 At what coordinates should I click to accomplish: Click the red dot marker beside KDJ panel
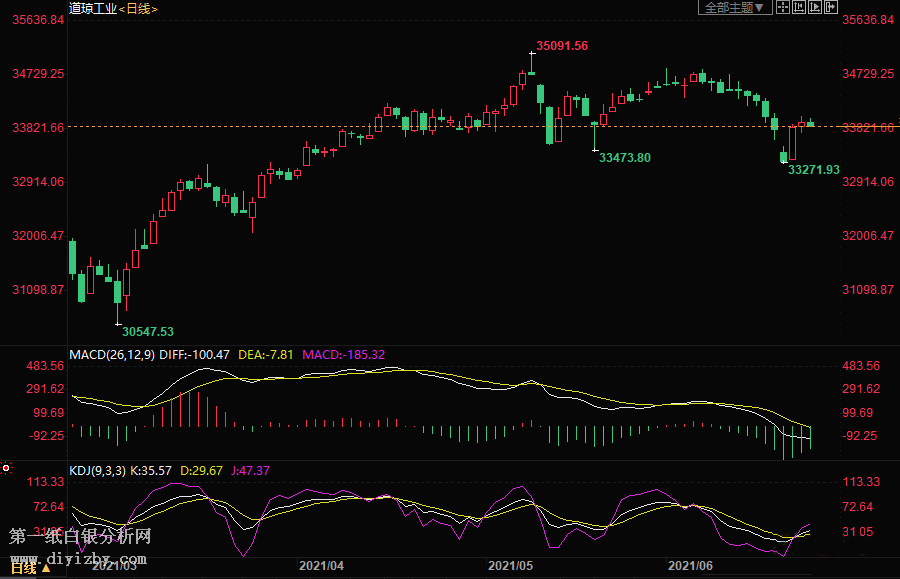coord(6,468)
